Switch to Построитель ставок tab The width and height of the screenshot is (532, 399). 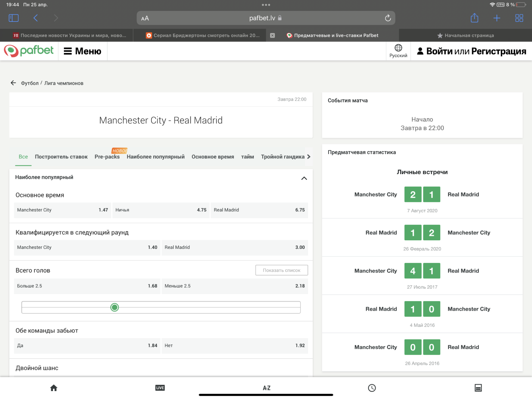tap(61, 157)
